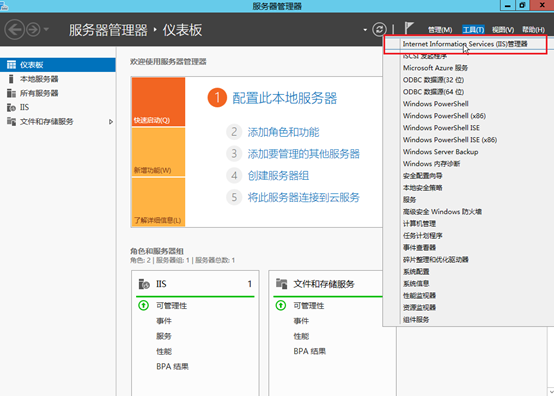
Task: Choose Microsoft Azure 服务 from tools menu
Action: (x=435, y=68)
